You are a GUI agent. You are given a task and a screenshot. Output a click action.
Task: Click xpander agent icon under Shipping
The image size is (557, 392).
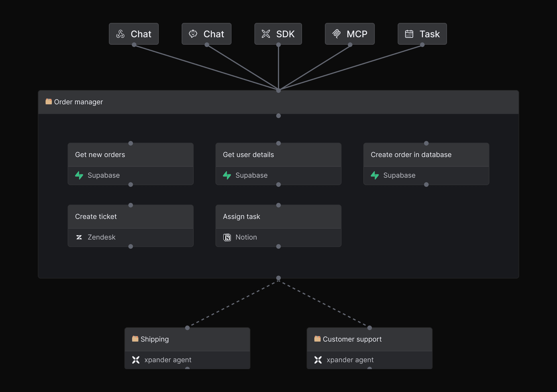[136, 360]
